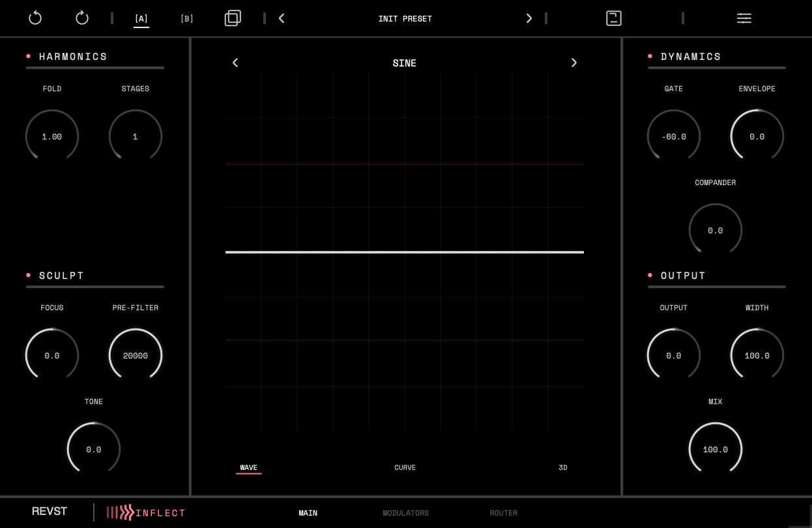
Task: Open the ROUTER page tab
Action: click(504, 513)
